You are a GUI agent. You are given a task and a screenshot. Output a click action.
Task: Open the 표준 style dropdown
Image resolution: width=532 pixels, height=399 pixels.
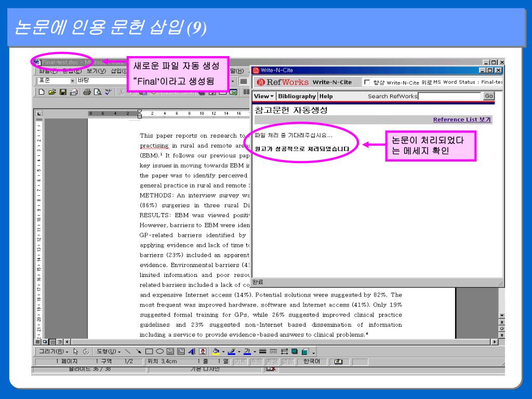point(73,81)
